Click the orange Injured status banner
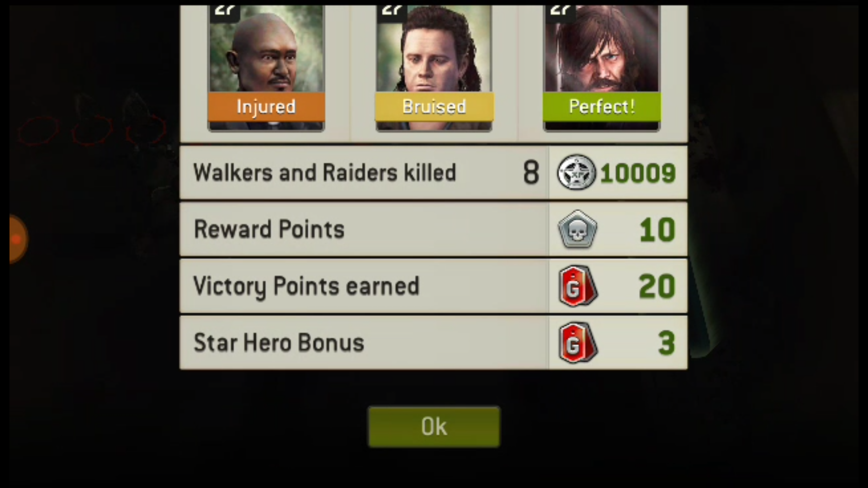 pos(266,107)
